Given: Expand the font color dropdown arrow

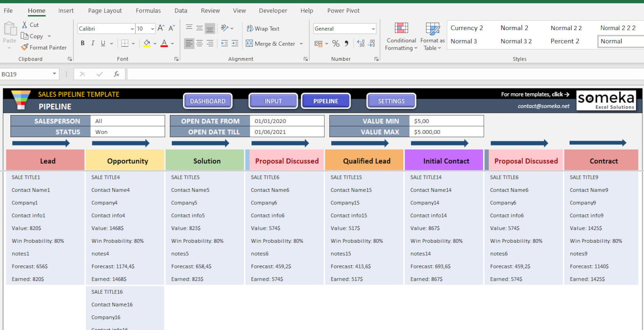Looking at the screenshot, I should coord(172,43).
